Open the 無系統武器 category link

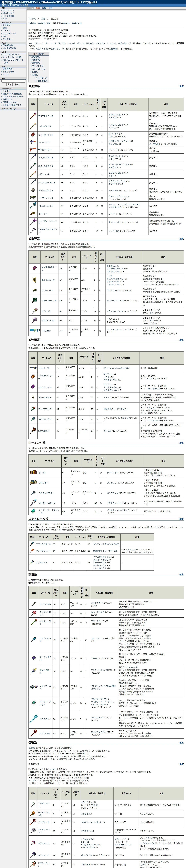tap(77, 24)
